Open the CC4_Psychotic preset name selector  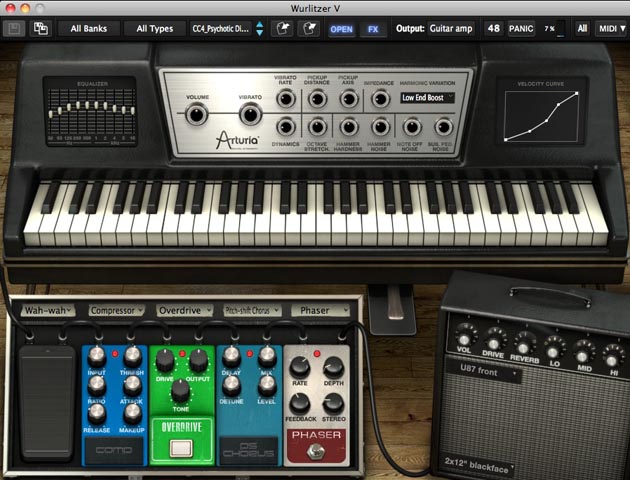[221, 29]
